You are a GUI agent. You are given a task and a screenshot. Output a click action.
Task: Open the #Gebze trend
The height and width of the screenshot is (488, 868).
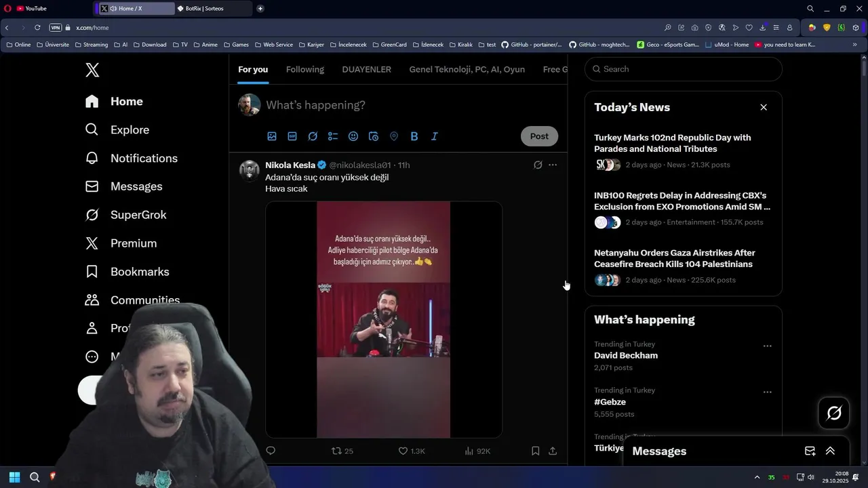click(x=610, y=402)
